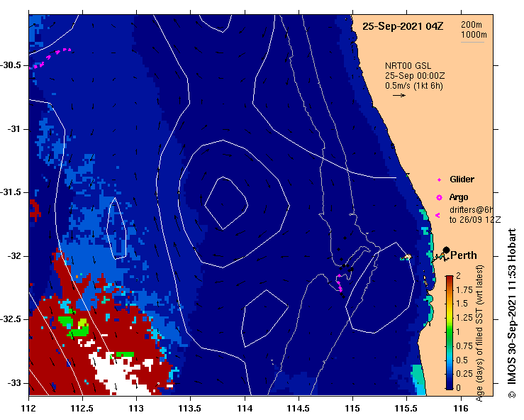Click the white no-data patch near -33
Screen dimensions: 524x420
pos(117,375)
